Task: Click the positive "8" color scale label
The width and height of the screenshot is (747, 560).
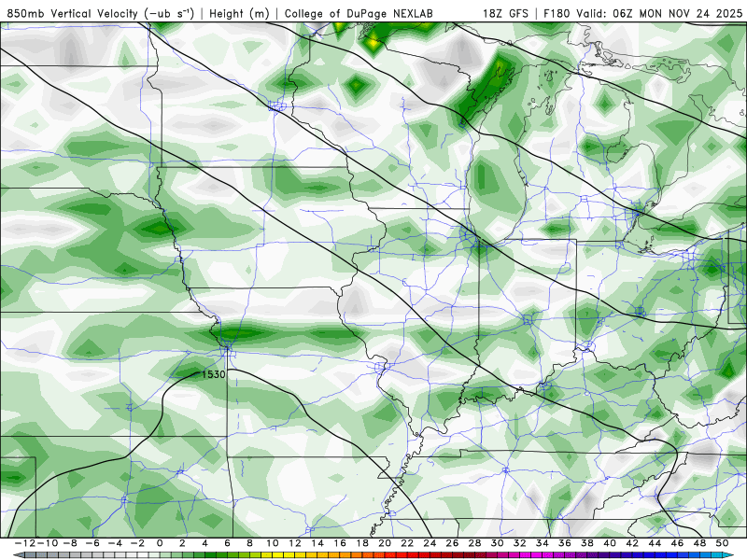Action: [249, 543]
